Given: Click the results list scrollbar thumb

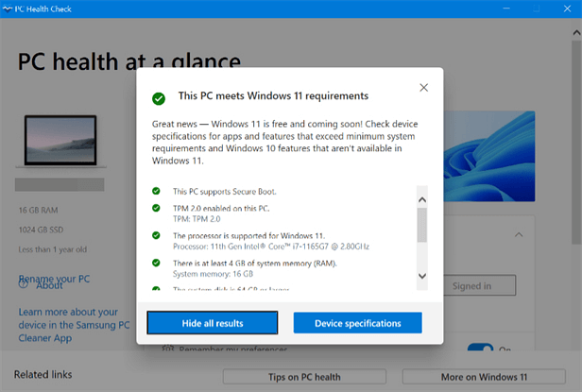Looking at the screenshot, I should 422,225.
